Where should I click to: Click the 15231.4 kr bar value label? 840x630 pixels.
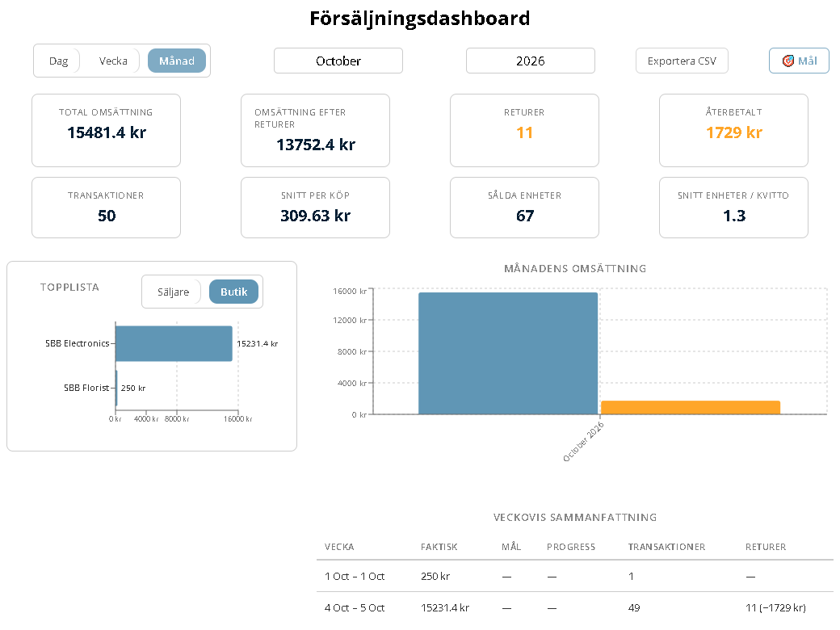pyautogui.click(x=257, y=344)
